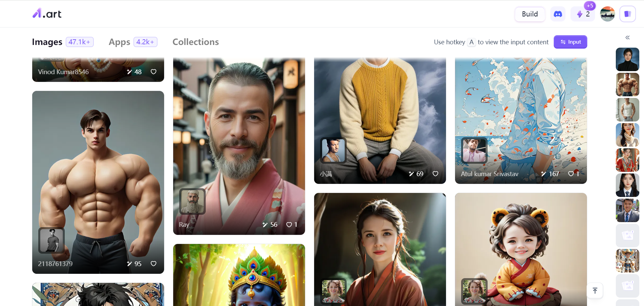Open the A.art home logo
Screen dimensions: 644x306
pyautogui.click(x=47, y=13)
